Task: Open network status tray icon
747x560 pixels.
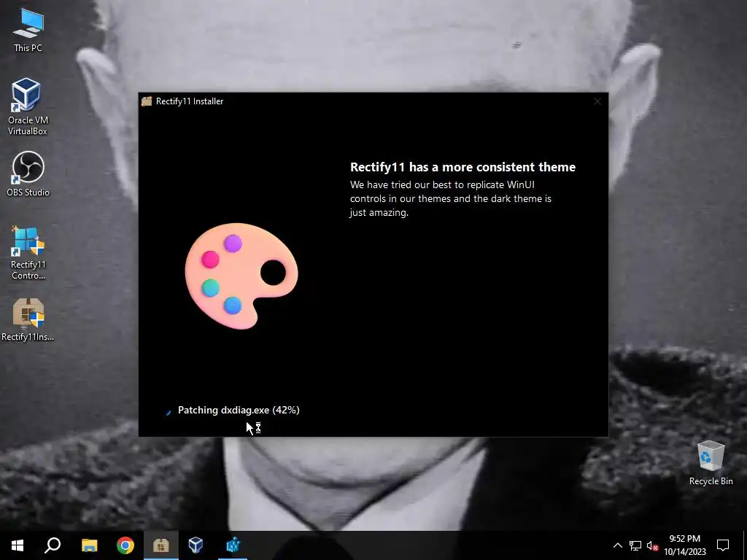Action: click(x=635, y=545)
